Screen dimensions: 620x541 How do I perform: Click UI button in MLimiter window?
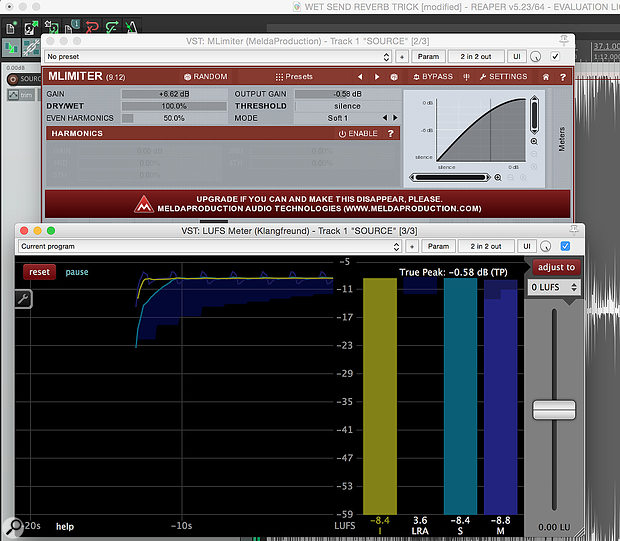click(516, 57)
